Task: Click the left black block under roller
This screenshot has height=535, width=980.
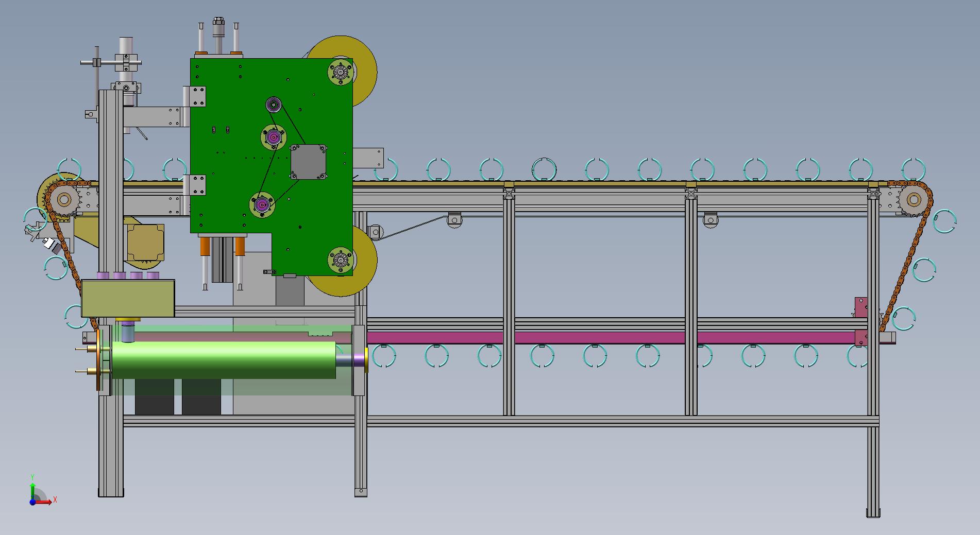Action: point(155,397)
